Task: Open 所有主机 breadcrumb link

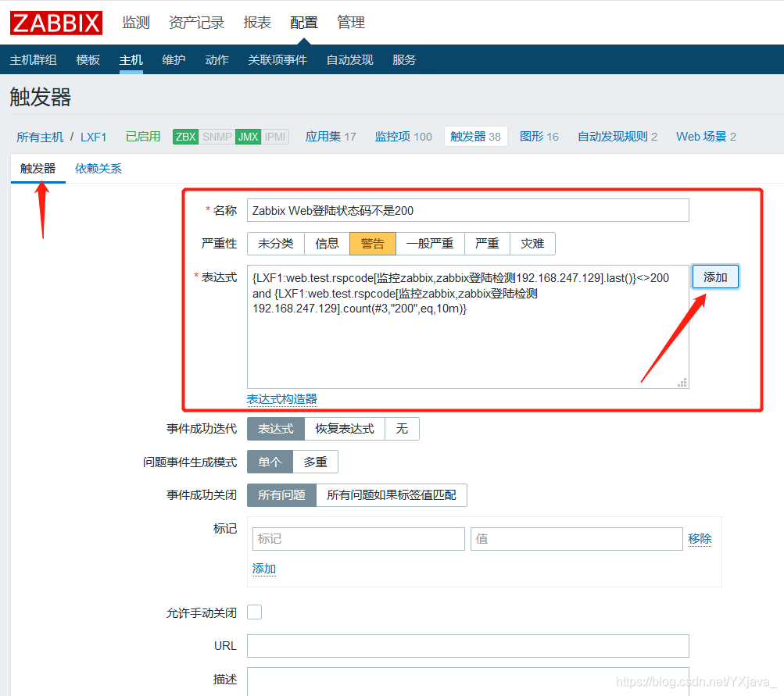Action: tap(40, 137)
